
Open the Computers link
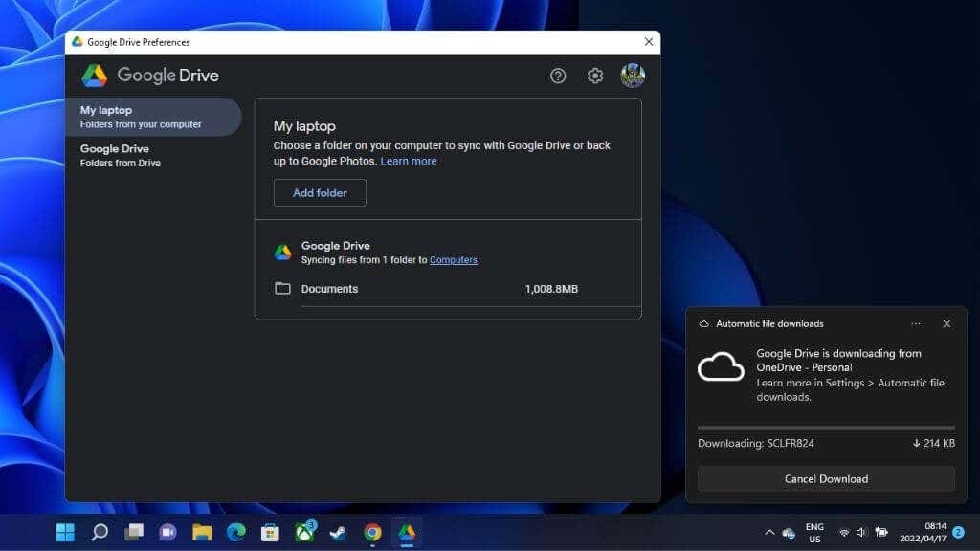[453, 260]
